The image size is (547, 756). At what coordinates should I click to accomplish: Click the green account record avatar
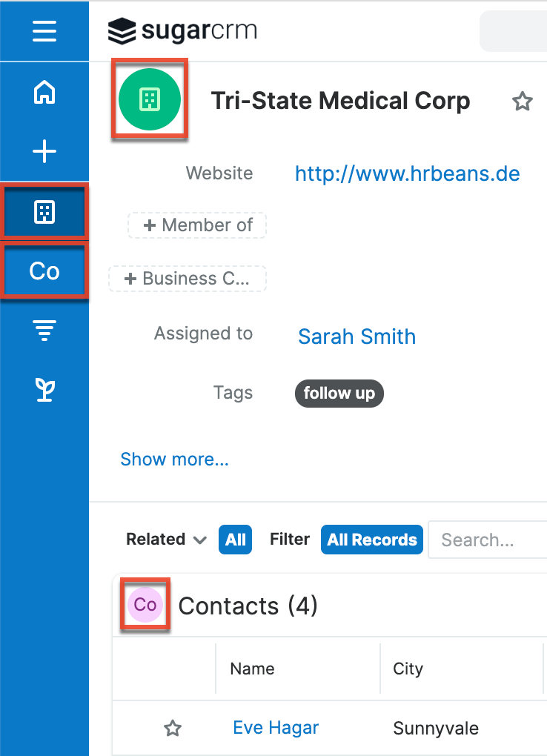[x=150, y=99]
